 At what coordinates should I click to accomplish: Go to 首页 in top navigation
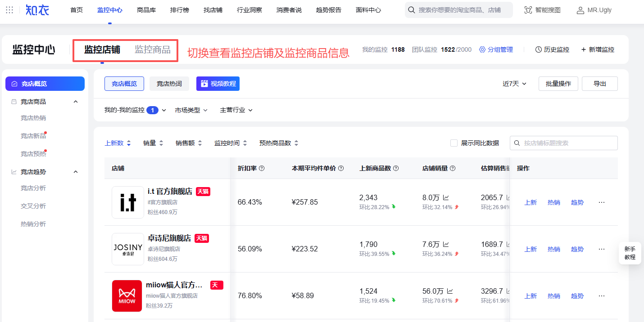pos(77,10)
